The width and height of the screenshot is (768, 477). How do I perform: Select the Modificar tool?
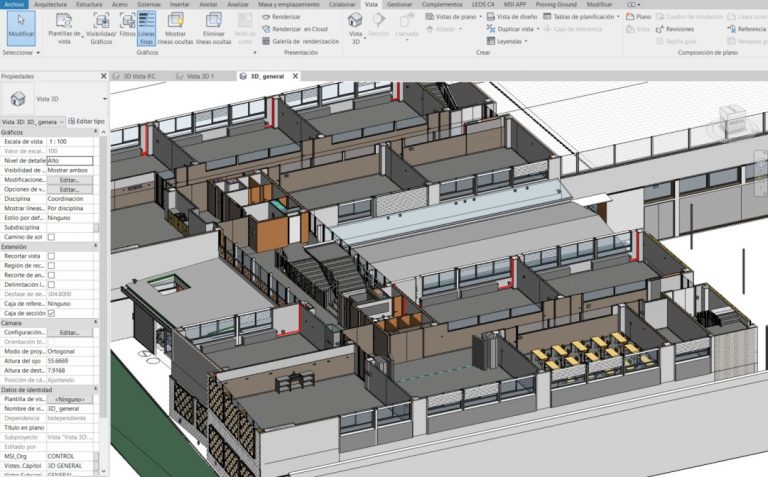coord(20,26)
